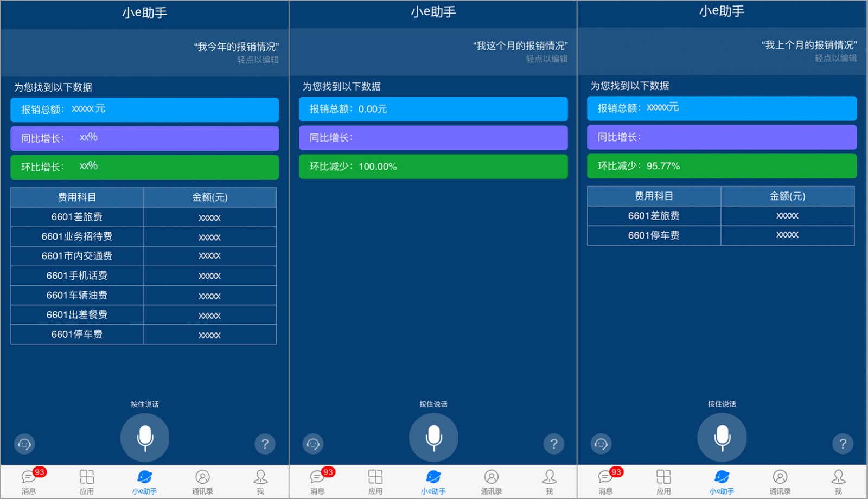The height and width of the screenshot is (499, 868).
Task: Select the 6601车辆油费 row
Action: click(x=144, y=295)
